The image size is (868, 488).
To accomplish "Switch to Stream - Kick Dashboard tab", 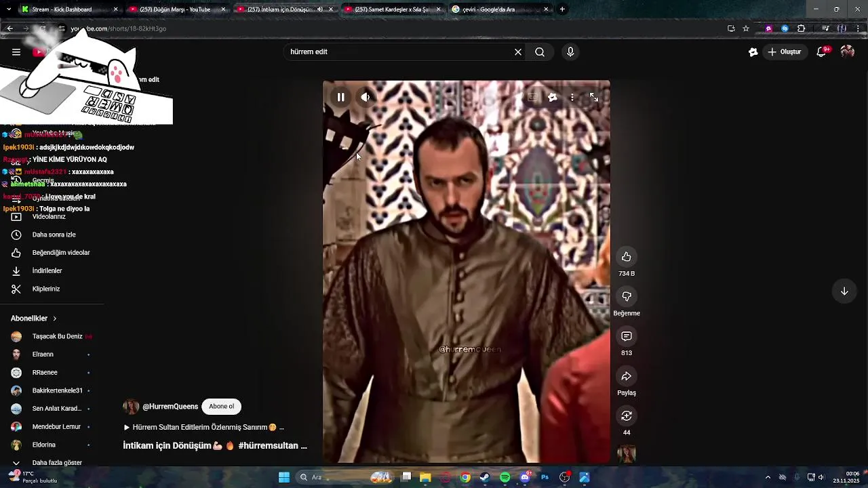I will click(x=68, y=9).
